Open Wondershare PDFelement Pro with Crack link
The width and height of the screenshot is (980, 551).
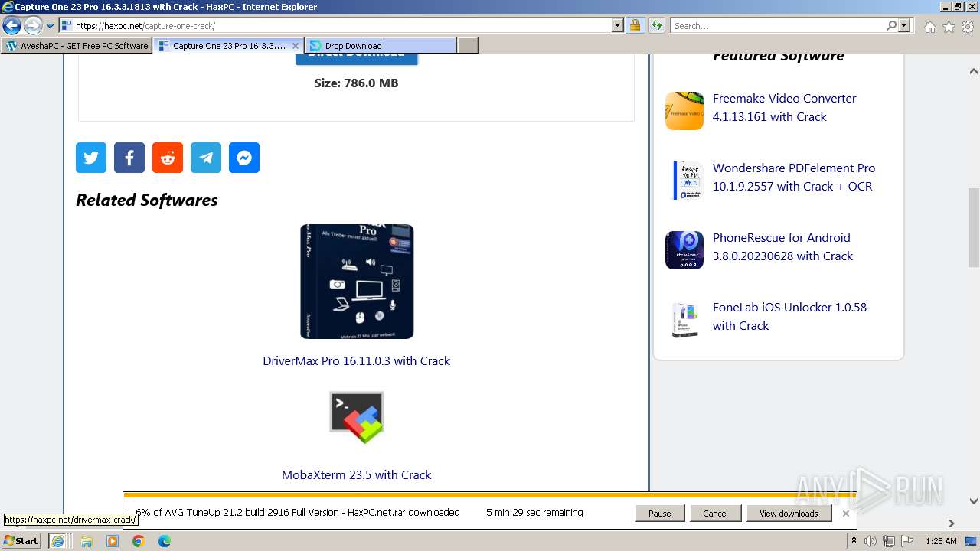794,177
